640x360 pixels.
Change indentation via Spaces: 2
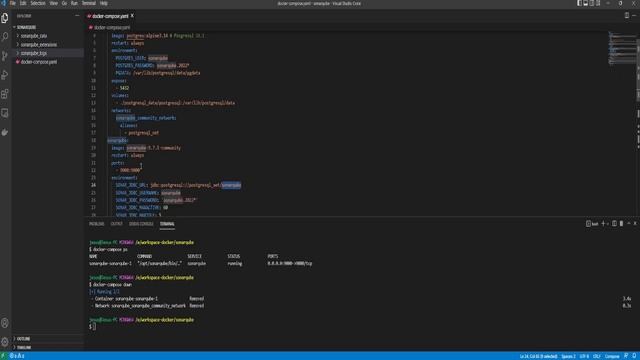[568, 356]
